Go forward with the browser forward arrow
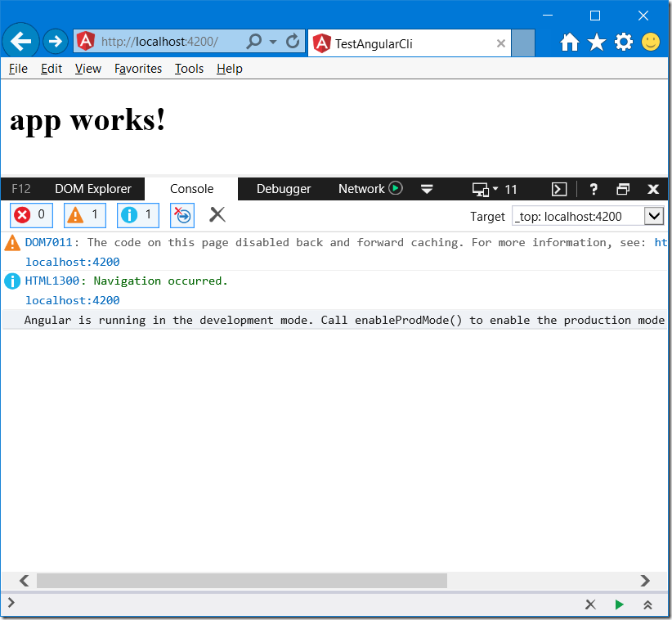Screen dimensions: 672x620 pos(56,42)
